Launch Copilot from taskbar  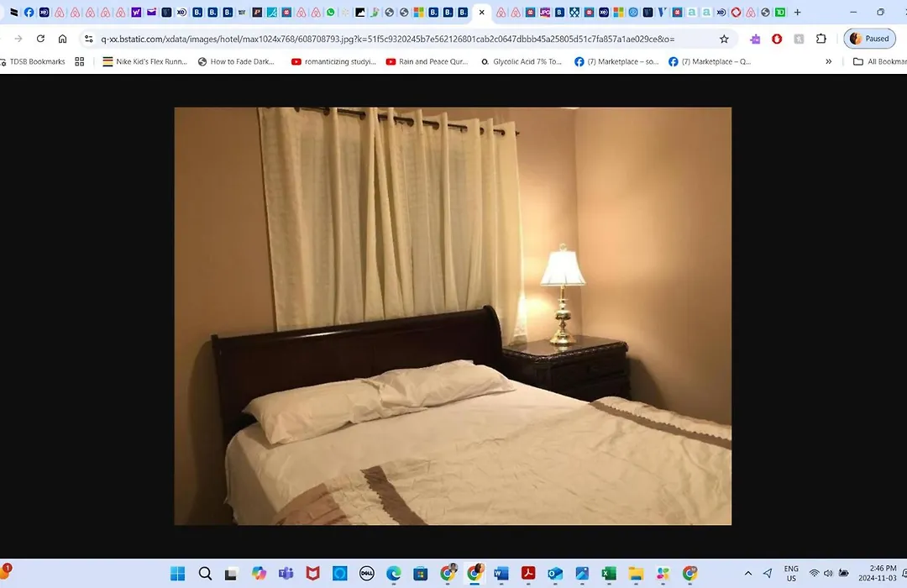[x=259, y=574]
